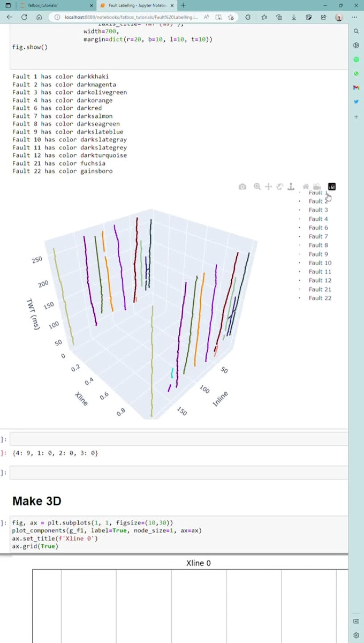The width and height of the screenshot is (364, 643).
Task: Open Twitter icon in Edge sidebar
Action: (x=357, y=101)
